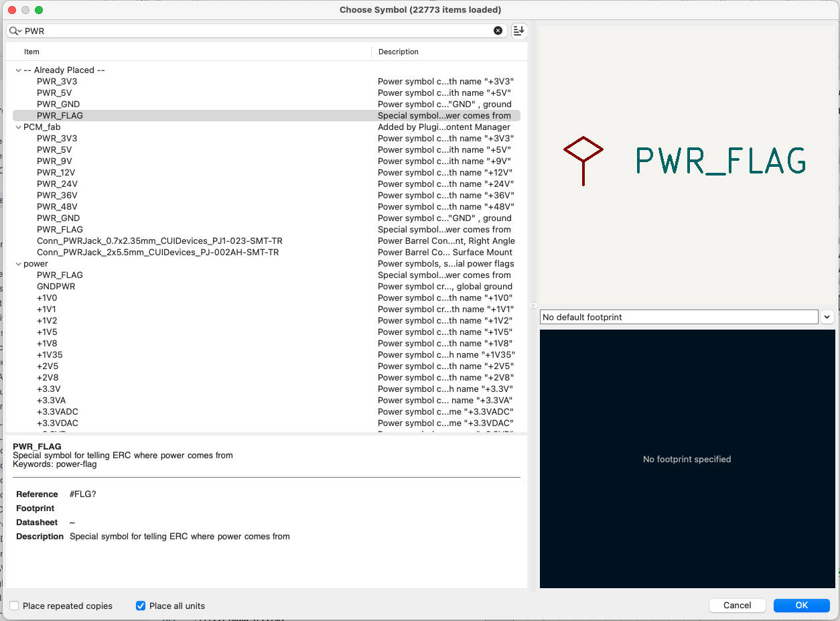Collapse the power library tree
The width and height of the screenshot is (840, 621).
(18, 264)
